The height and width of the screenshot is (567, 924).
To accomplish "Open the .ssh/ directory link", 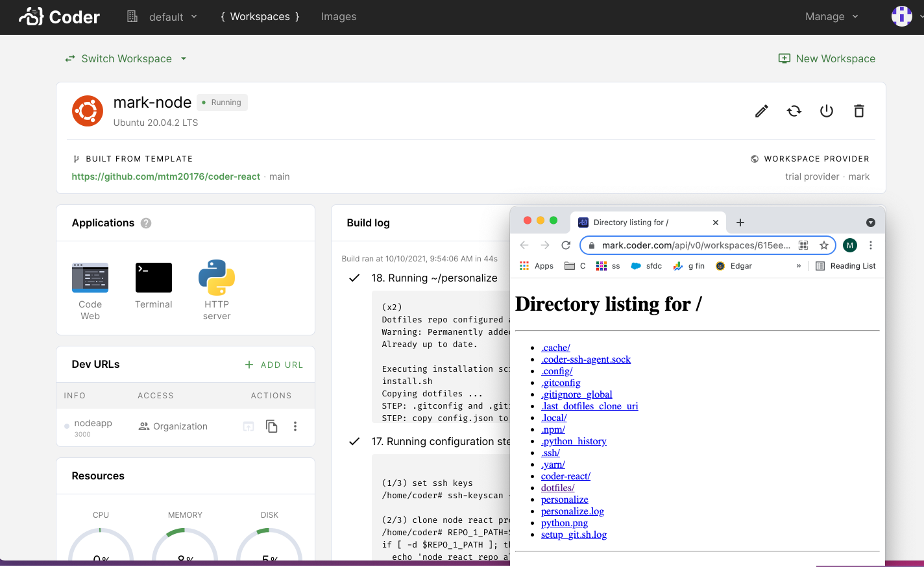I will tap(550, 453).
